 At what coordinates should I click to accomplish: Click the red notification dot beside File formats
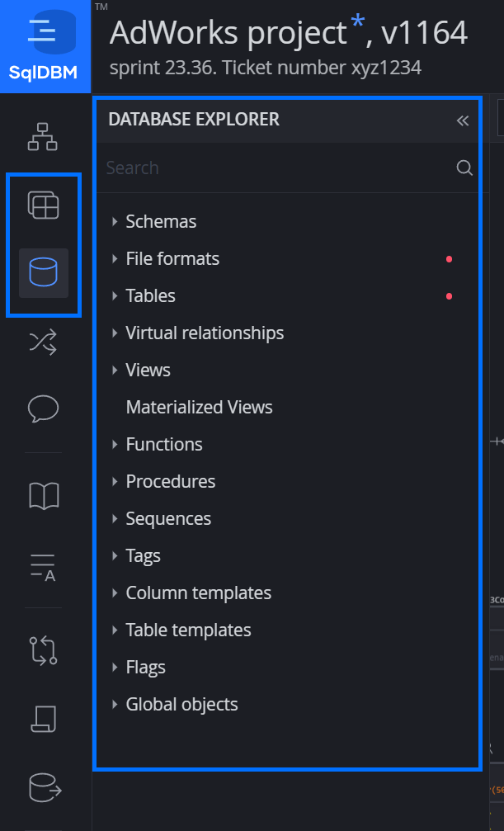point(449,259)
